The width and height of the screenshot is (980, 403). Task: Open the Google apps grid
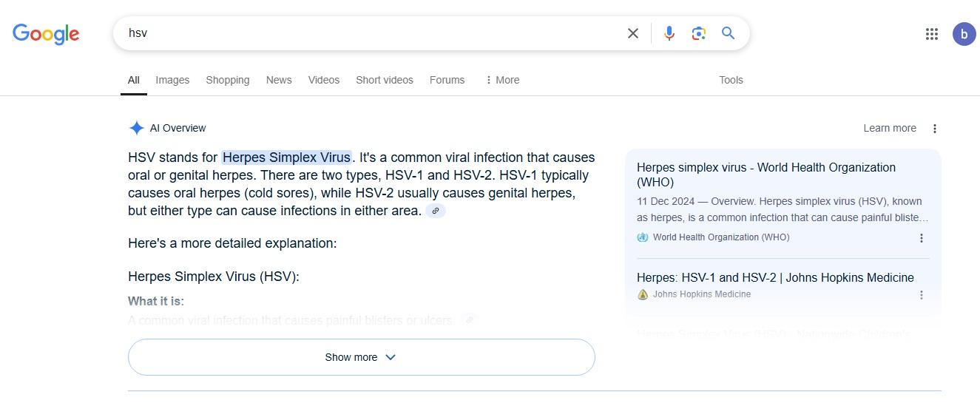(x=932, y=34)
